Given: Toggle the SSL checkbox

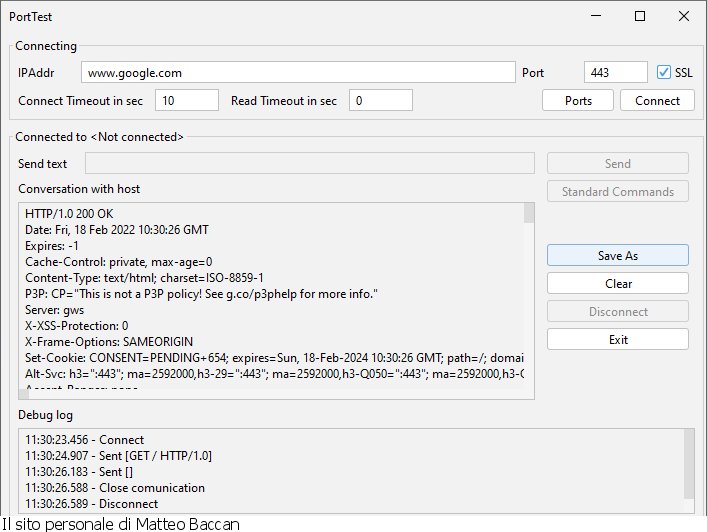Looking at the screenshot, I should [664, 72].
